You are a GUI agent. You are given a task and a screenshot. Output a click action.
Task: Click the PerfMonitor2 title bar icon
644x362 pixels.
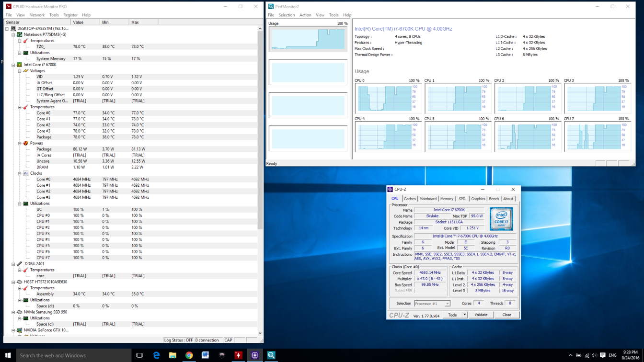(x=271, y=7)
